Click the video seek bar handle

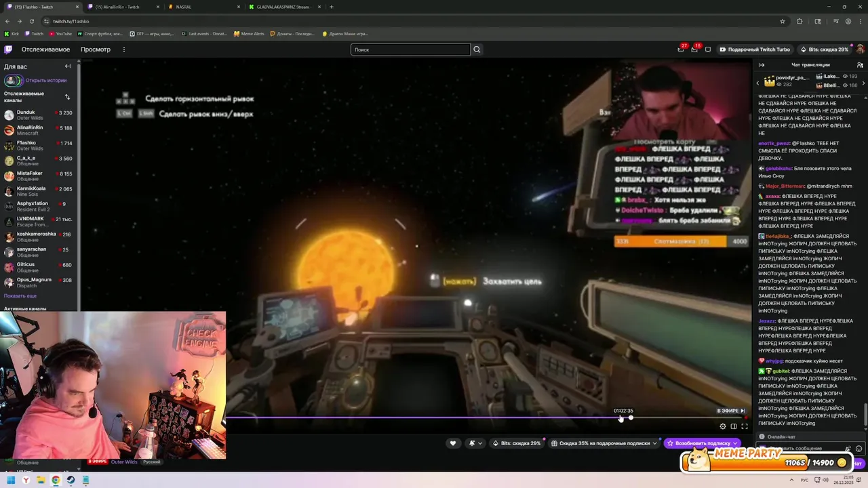[631, 418]
